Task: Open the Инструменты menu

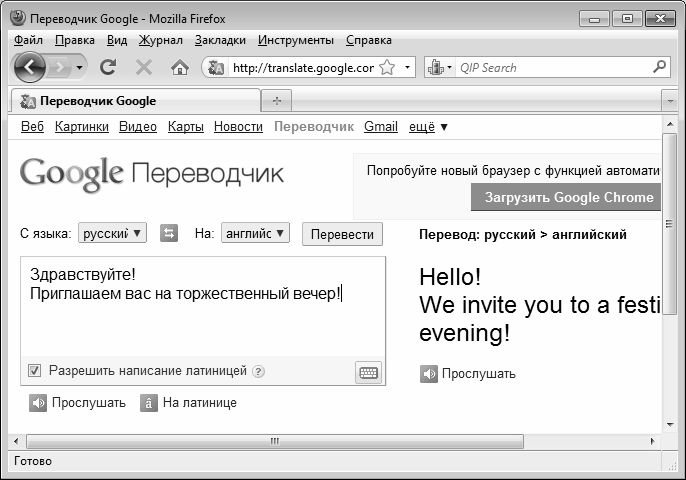Action: 296,40
